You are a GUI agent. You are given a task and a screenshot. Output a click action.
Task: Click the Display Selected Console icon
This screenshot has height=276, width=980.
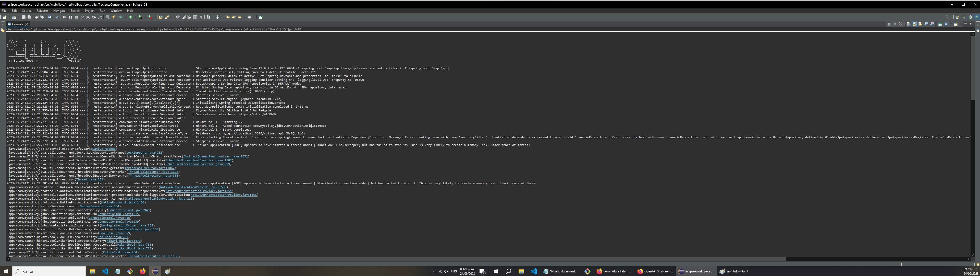(x=946, y=24)
